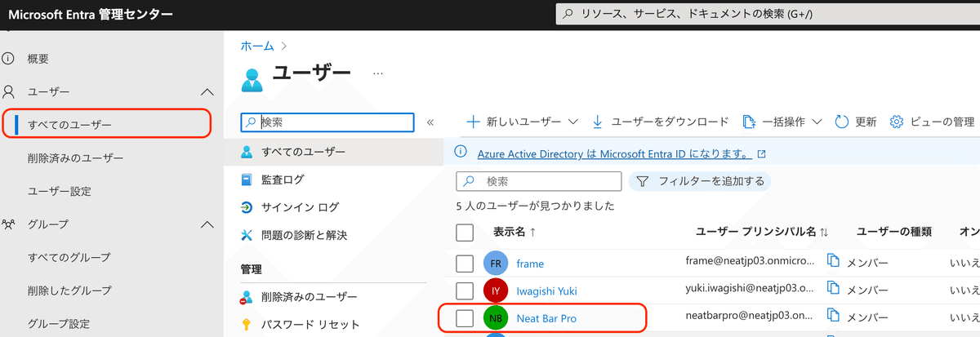The height and width of the screenshot is (337, 980).
Task: Click the サインイン ログ icon
Action: 247,207
